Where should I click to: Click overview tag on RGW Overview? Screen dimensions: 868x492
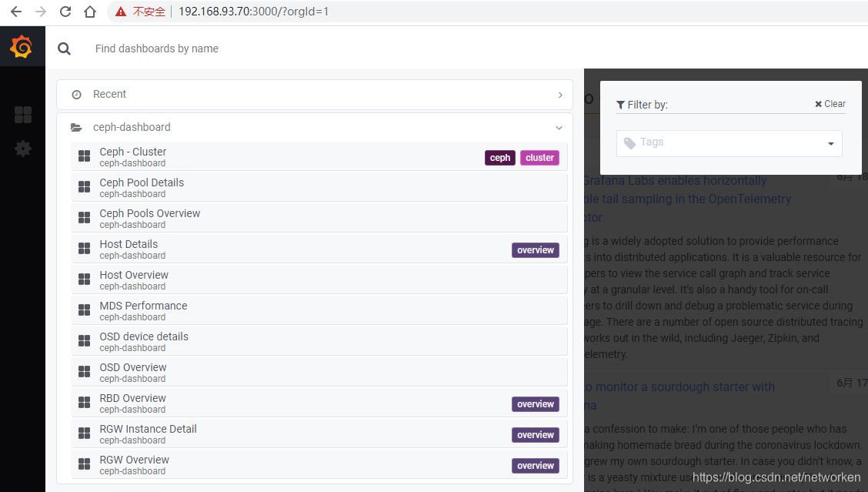click(x=536, y=466)
